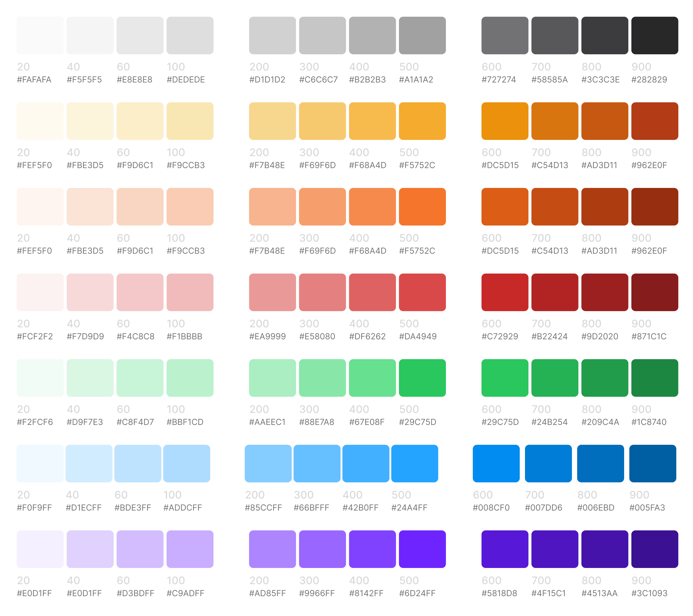Choose the purple 200 swatch #AD85FF

273,549
